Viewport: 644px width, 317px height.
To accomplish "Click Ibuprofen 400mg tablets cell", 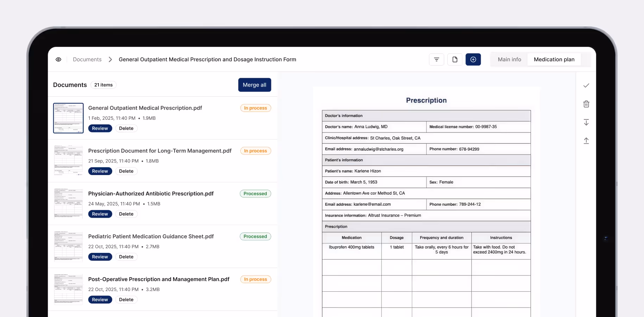I will tap(352, 251).
